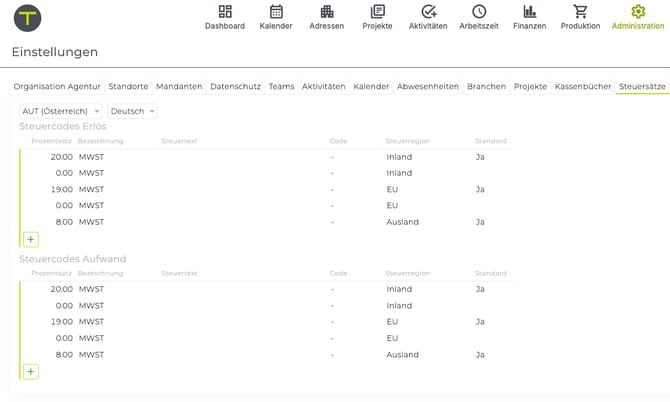Switch to the Kassenbücher tab

[x=582, y=87]
